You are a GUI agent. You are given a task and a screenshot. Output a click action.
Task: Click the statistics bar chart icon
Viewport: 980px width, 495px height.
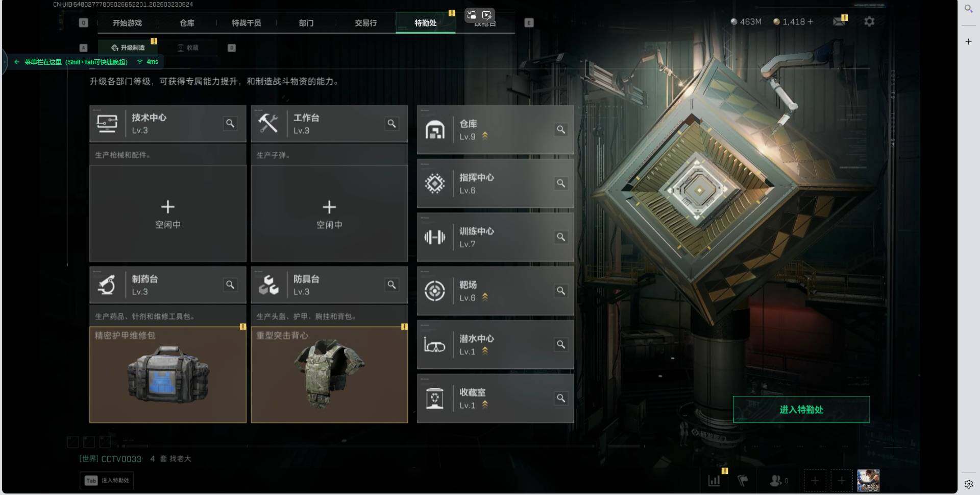[x=714, y=480]
